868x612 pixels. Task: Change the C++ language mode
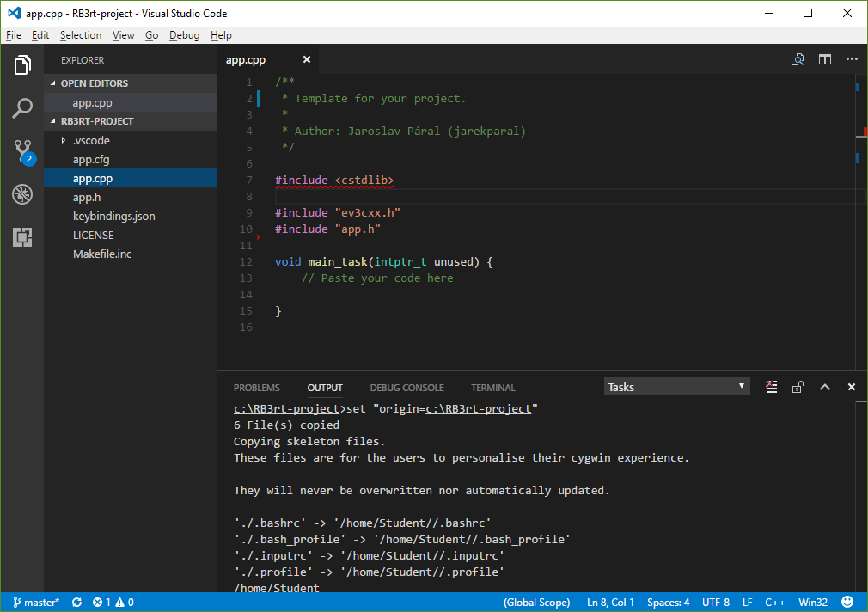click(x=775, y=602)
